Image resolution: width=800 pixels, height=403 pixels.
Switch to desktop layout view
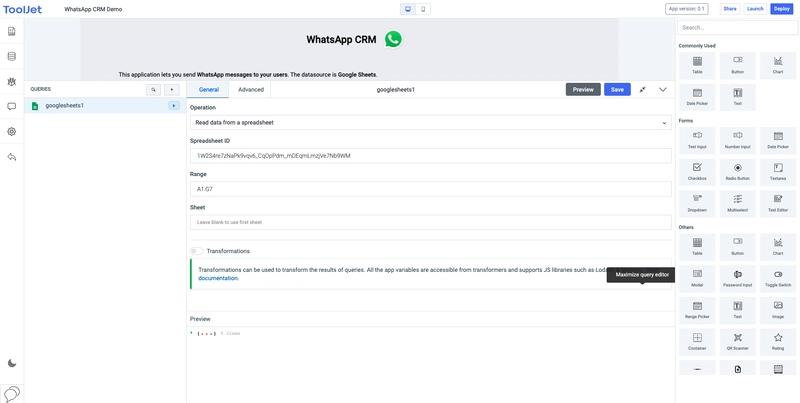coord(408,9)
